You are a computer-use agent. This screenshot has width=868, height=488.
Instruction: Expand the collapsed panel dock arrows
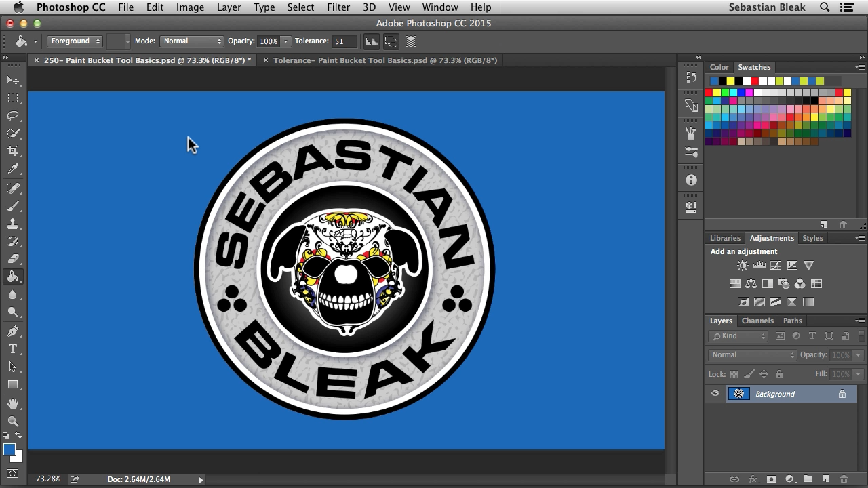698,58
